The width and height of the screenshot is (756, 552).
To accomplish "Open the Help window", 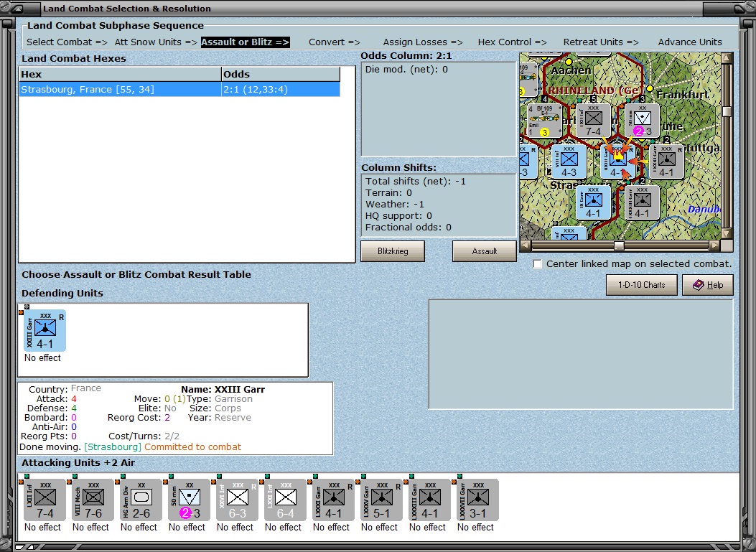I will 708,285.
